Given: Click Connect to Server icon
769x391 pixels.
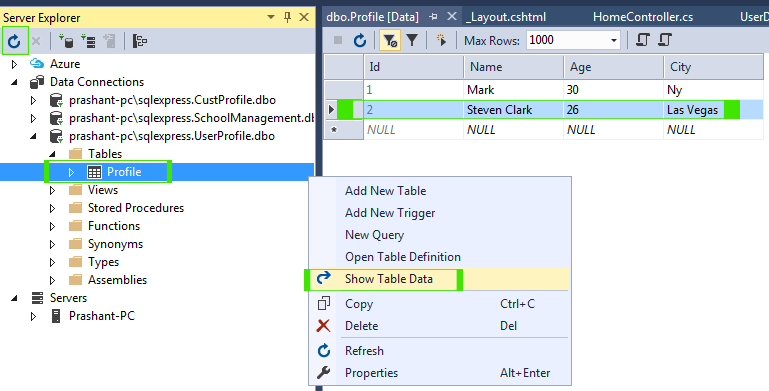Looking at the screenshot, I should pyautogui.click(x=88, y=41).
